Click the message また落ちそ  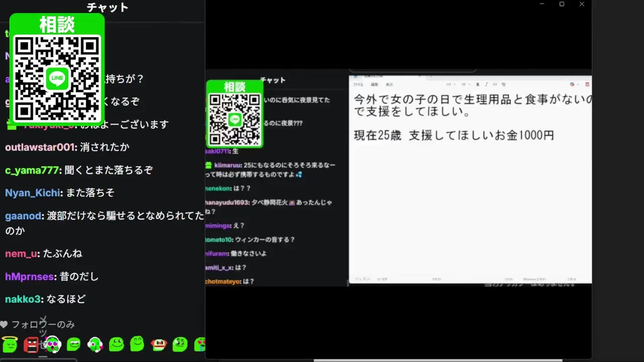(90, 193)
